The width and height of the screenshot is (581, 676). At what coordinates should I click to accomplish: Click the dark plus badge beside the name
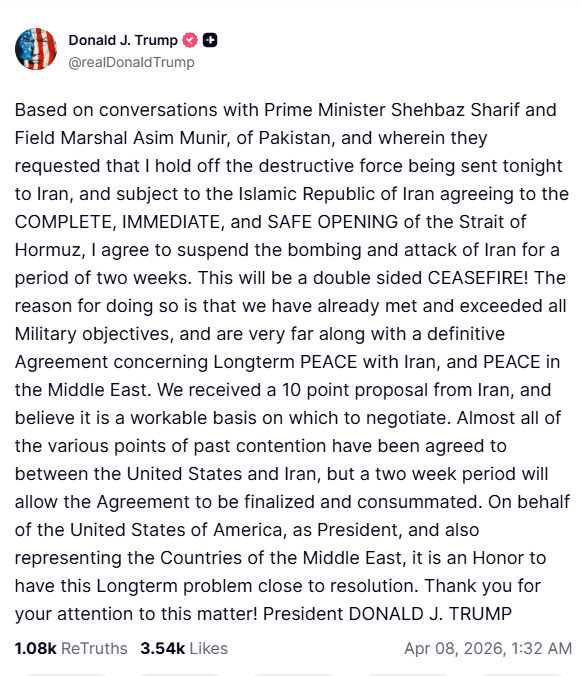tap(210, 40)
